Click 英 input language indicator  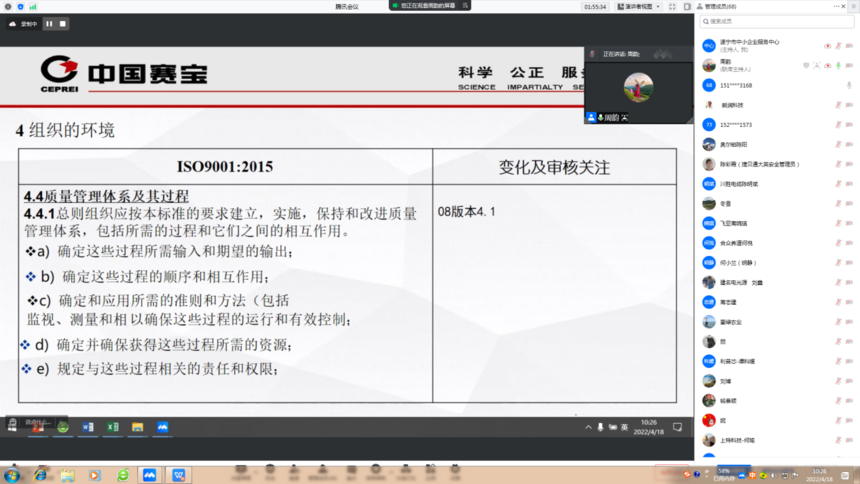coord(624,427)
